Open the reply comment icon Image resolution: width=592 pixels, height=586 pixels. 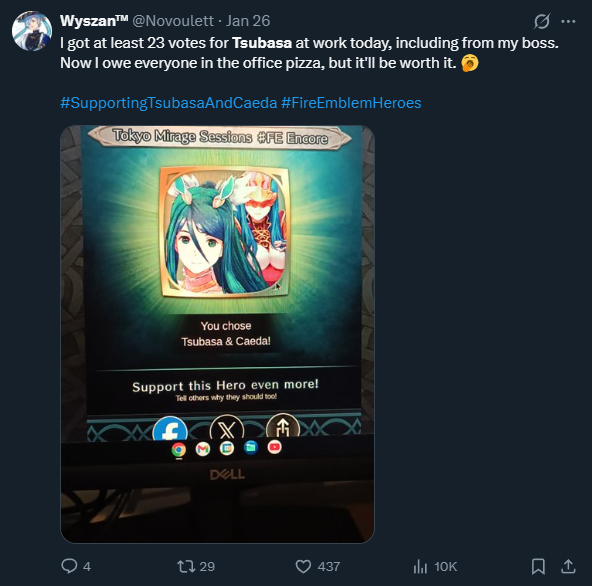(69, 566)
